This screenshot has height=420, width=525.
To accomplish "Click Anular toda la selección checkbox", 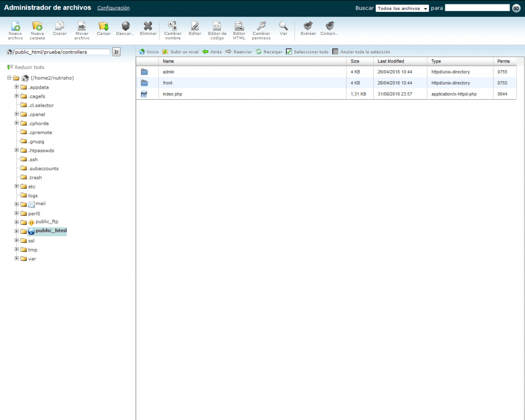I will (335, 52).
